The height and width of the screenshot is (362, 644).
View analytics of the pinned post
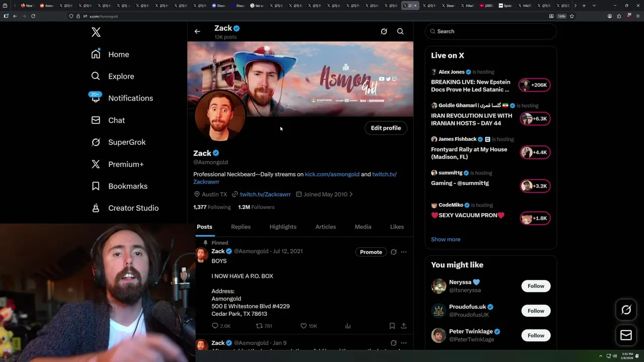point(348,326)
